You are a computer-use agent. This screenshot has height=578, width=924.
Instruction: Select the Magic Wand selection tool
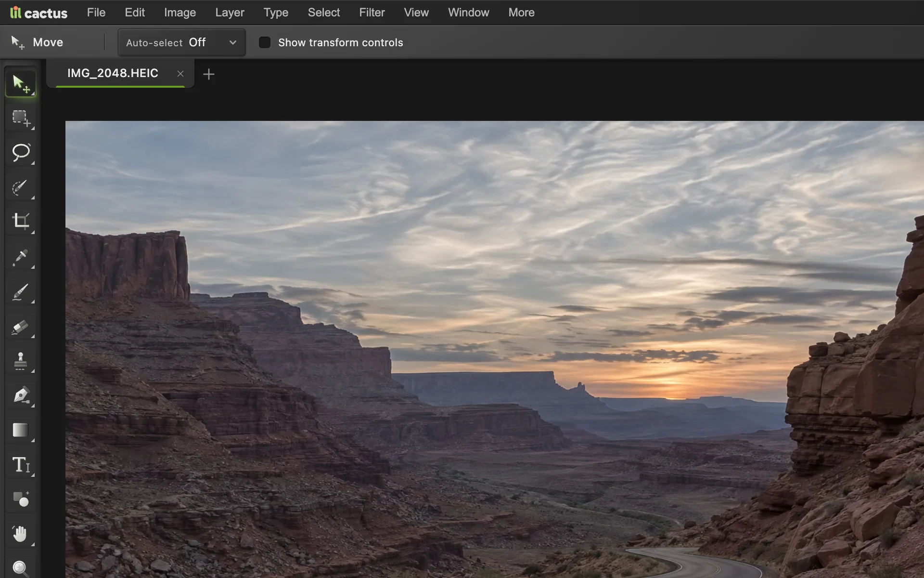pyautogui.click(x=21, y=187)
